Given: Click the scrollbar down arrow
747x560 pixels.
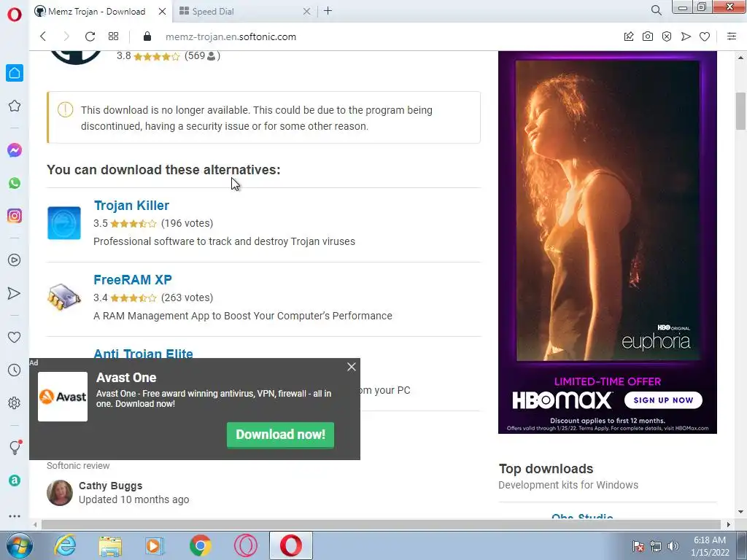Looking at the screenshot, I should (x=740, y=512).
